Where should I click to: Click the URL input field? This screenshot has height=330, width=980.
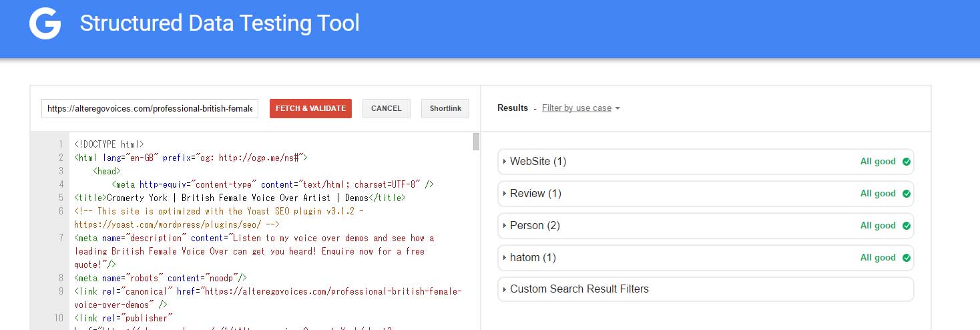pyautogui.click(x=150, y=108)
